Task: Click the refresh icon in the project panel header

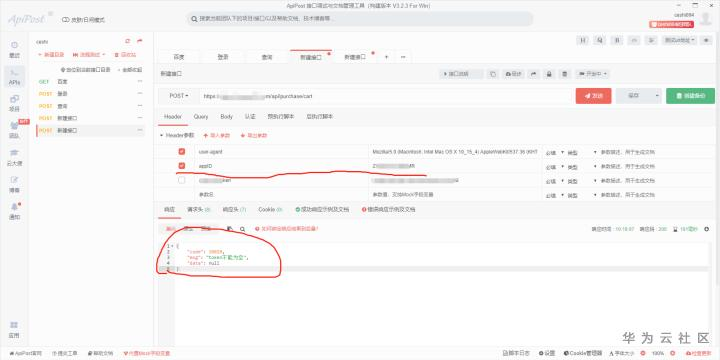Action: [x=128, y=41]
